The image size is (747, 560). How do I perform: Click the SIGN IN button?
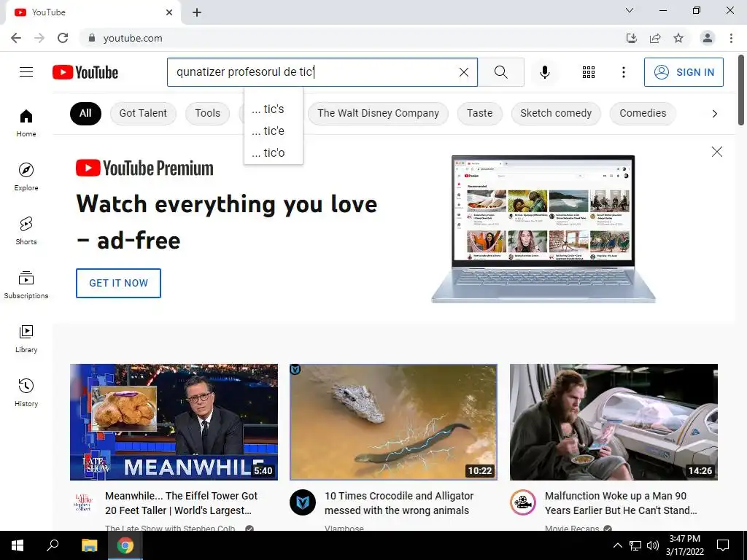click(x=684, y=72)
